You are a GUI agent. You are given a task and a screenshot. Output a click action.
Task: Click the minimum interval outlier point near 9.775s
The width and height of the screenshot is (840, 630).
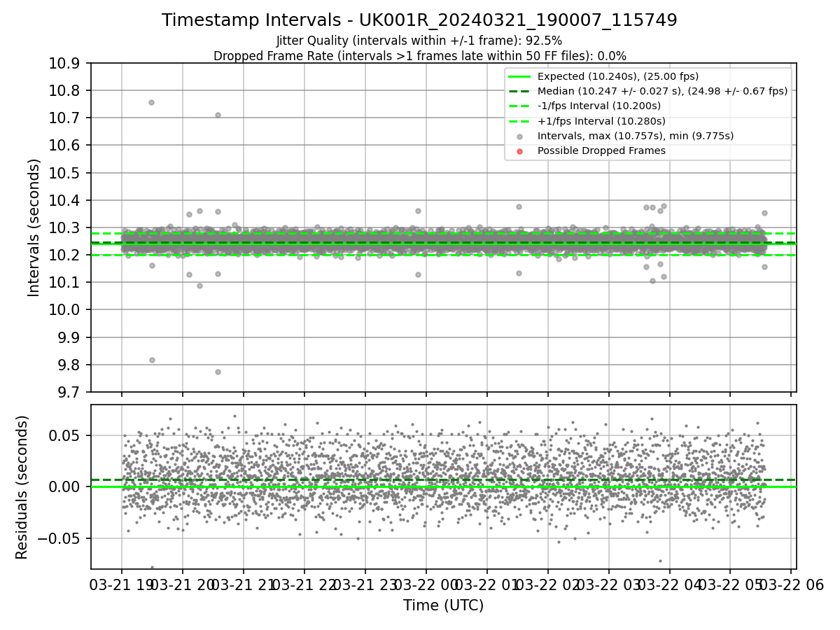pos(218,372)
